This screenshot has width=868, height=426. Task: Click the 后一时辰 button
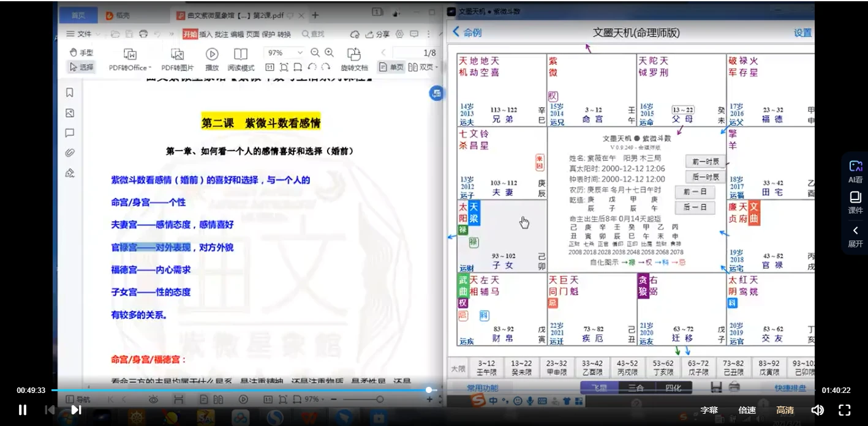click(x=705, y=177)
